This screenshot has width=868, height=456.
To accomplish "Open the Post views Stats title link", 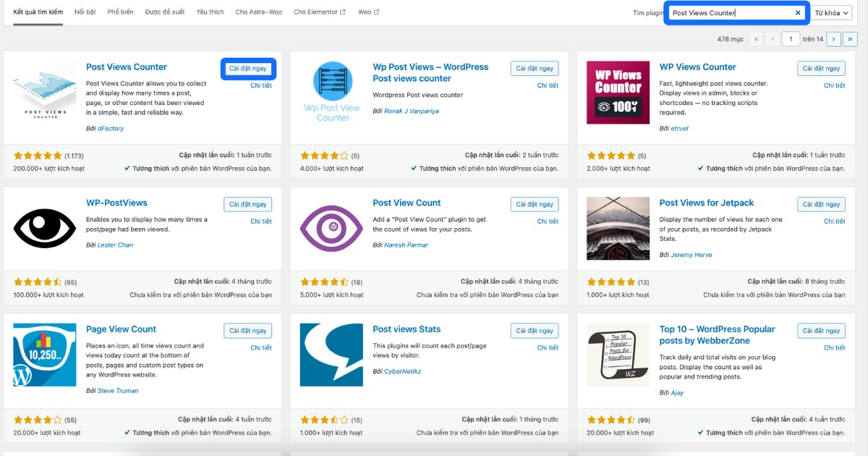I will [407, 329].
